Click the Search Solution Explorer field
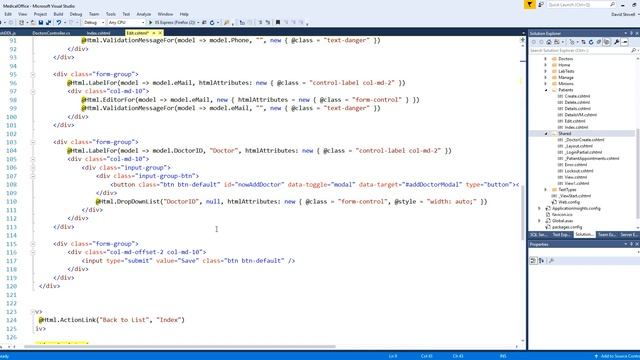 (x=579, y=51)
